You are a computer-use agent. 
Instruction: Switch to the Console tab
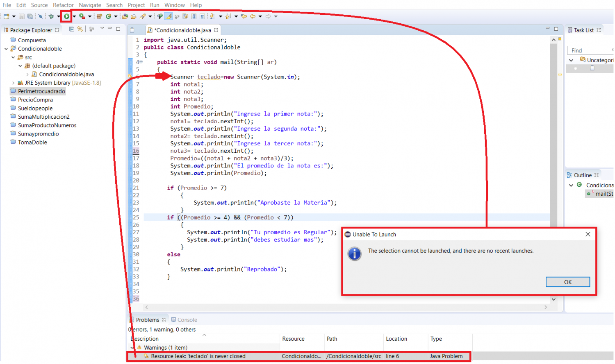[x=184, y=320]
